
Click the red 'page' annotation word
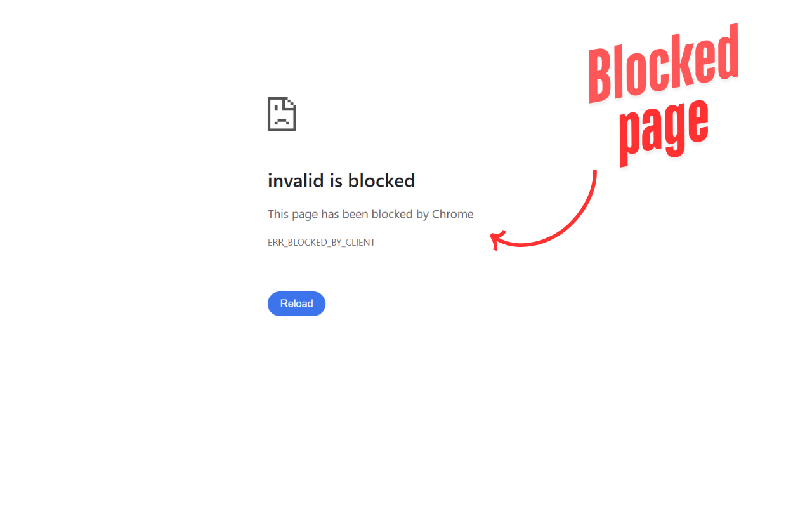pos(664,132)
